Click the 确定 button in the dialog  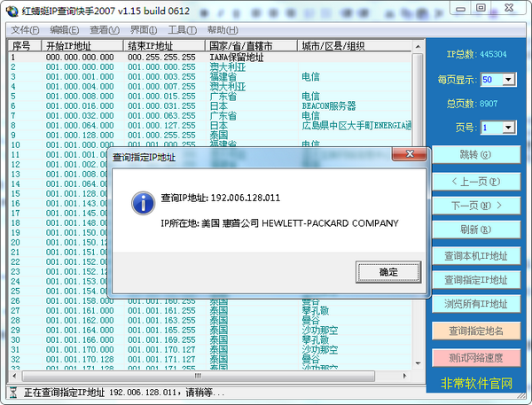point(387,271)
